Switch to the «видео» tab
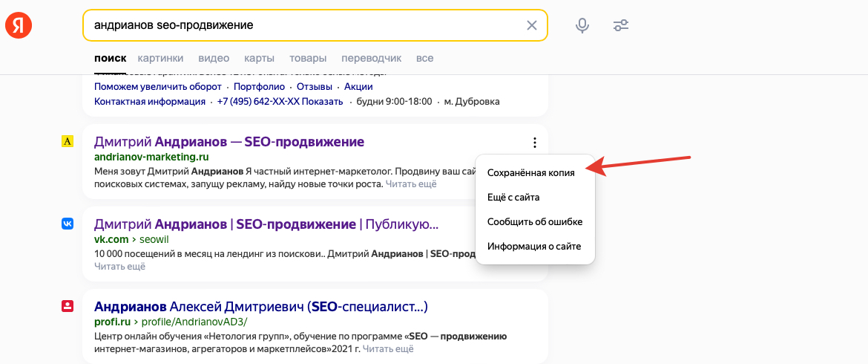The width and height of the screenshot is (868, 364). (214, 58)
